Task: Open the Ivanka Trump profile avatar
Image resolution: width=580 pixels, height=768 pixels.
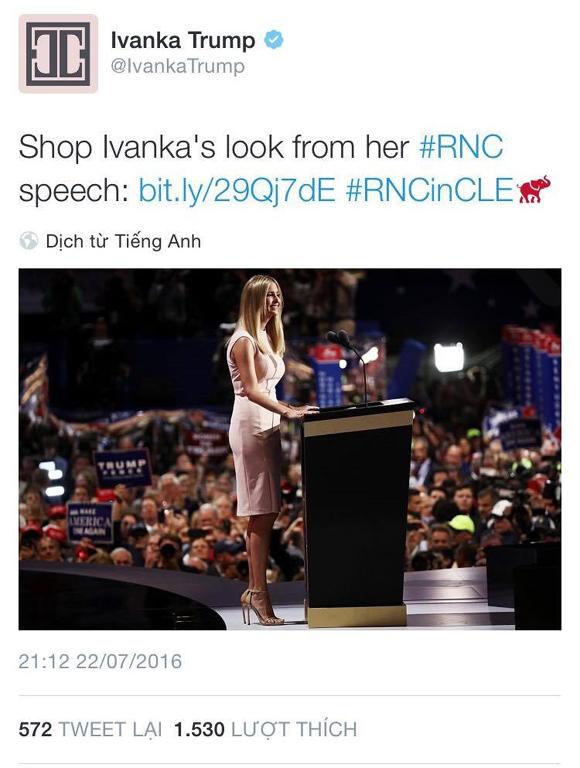Action: [x=58, y=53]
